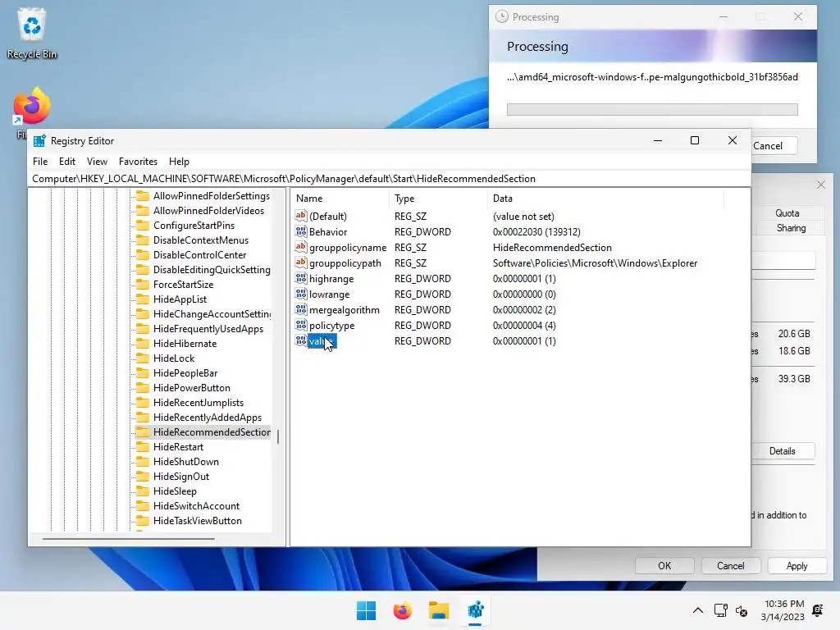Select the ForceStartSize folder icon

pos(143,285)
